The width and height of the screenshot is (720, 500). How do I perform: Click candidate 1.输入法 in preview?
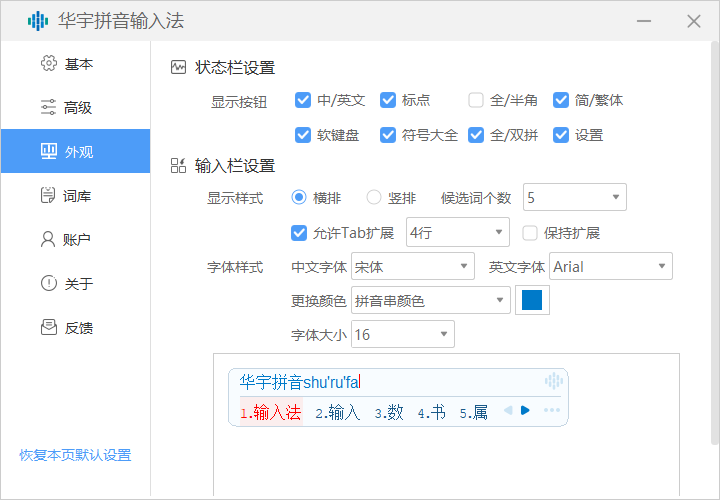pos(271,412)
